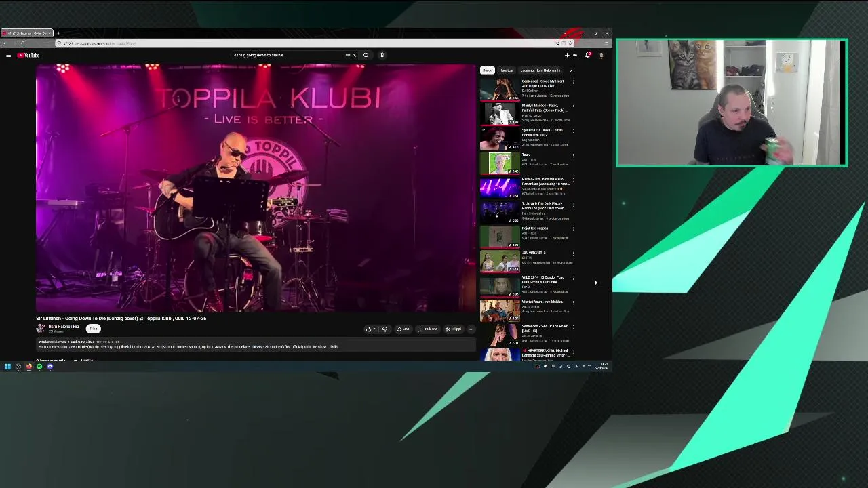Go to YouTube home via logo
This screenshot has width=868, height=488.
pos(28,55)
